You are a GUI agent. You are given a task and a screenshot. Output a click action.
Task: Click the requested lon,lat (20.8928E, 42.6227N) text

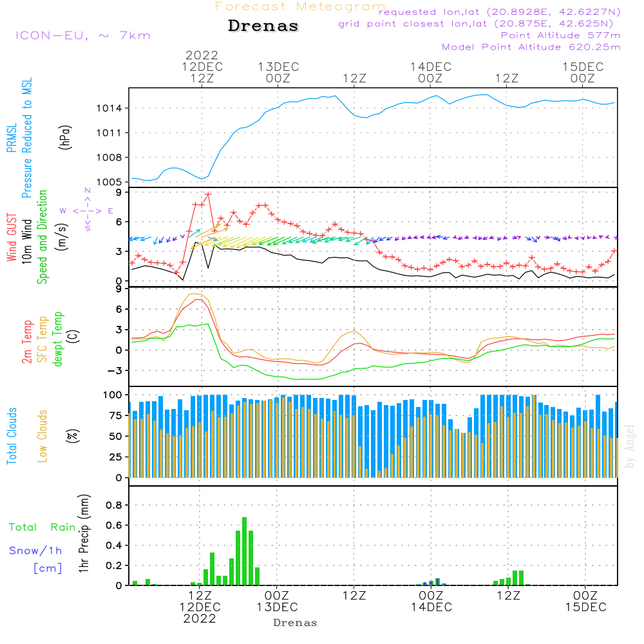pos(500,12)
